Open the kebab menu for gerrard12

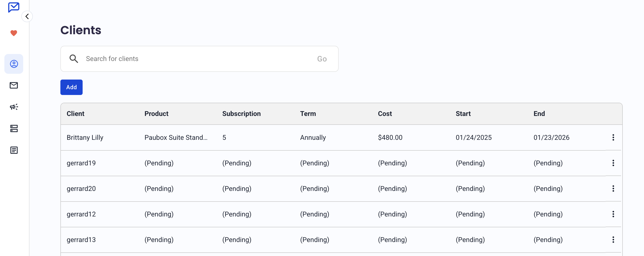[613, 214]
